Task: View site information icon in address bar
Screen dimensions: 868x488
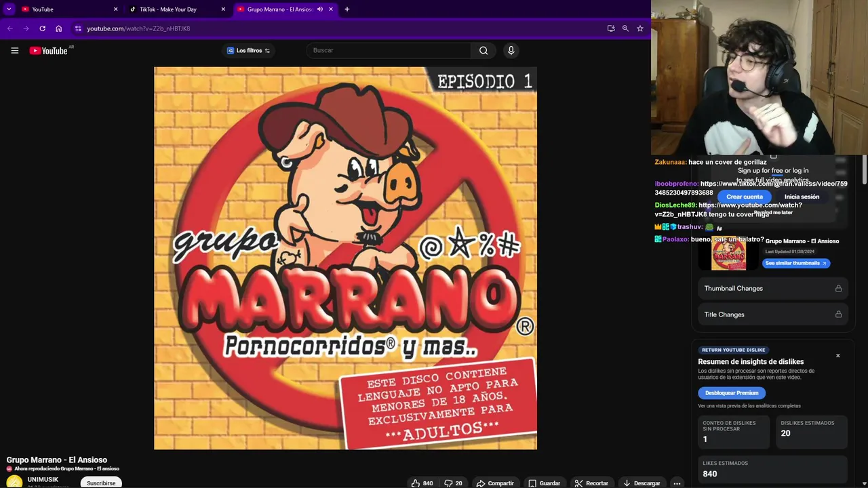Action: point(78,28)
